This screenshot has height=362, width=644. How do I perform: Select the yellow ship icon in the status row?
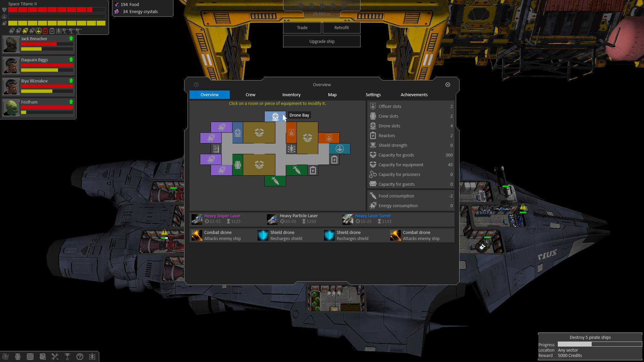pos(38,31)
